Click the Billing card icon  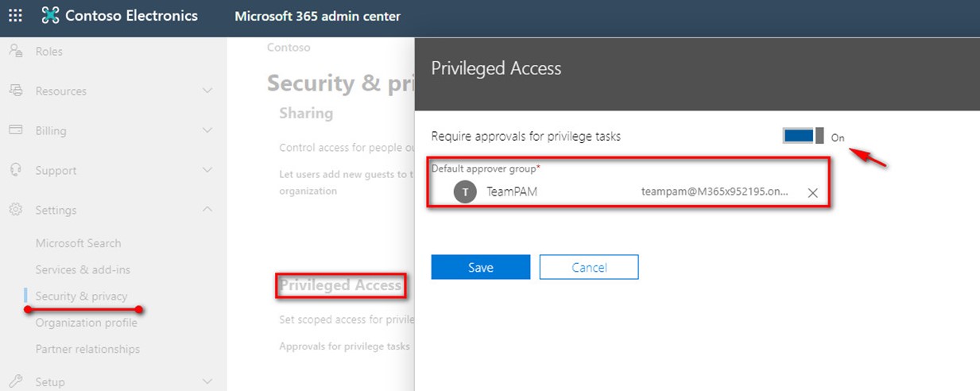pyautogui.click(x=15, y=130)
